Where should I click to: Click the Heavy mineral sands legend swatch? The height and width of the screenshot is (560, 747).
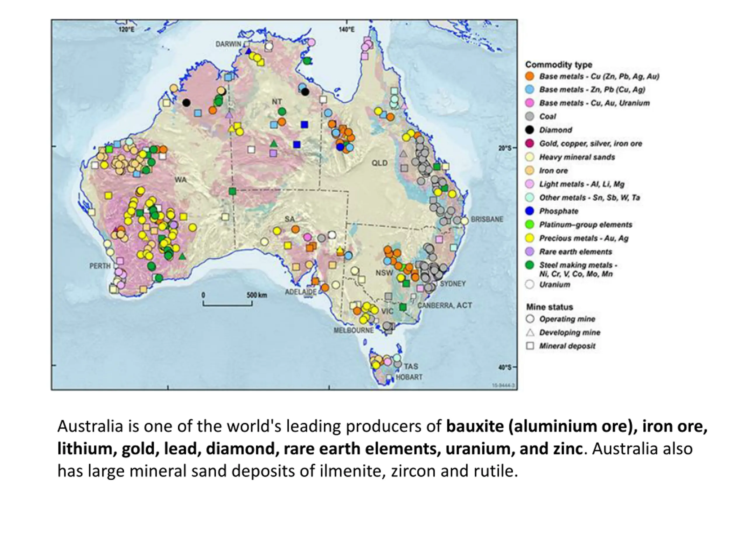(530, 157)
